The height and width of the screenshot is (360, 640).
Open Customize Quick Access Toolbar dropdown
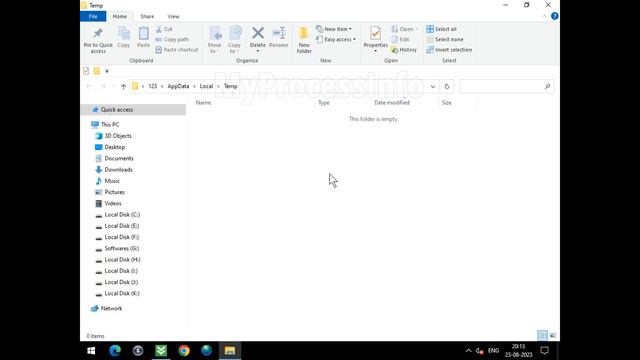[107, 71]
